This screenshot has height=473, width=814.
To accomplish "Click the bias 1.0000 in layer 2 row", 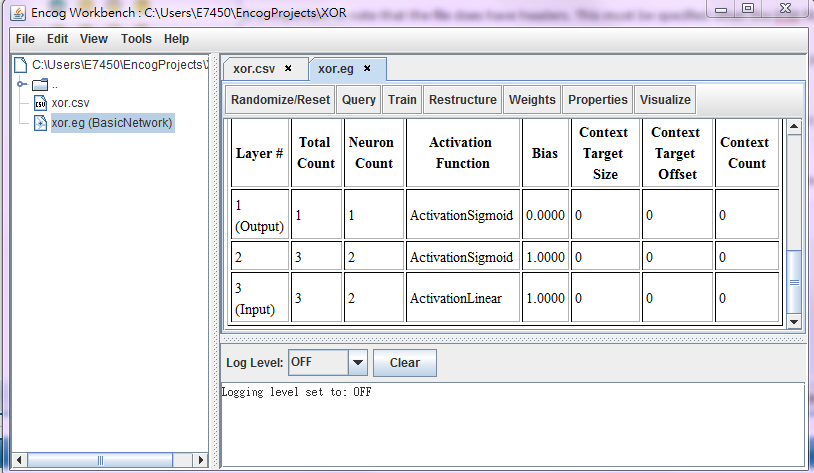I will click(x=545, y=257).
